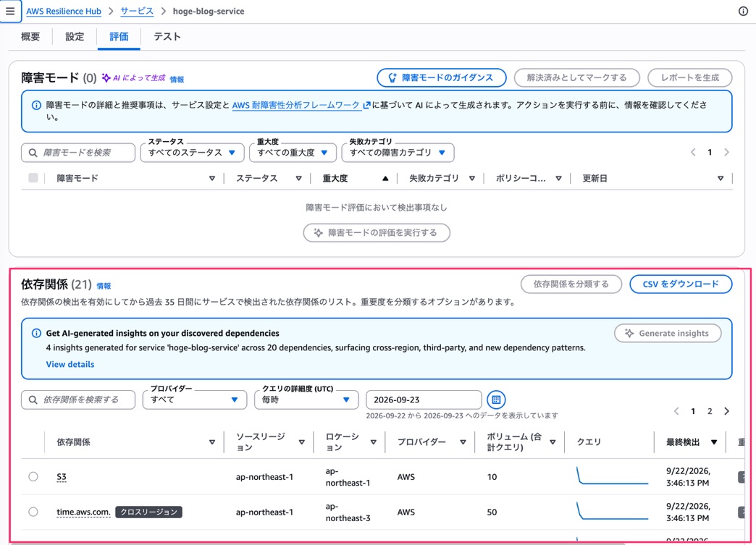The width and height of the screenshot is (756, 545).
Task: Focus the 障害モードを検索 search field
Action: [78, 153]
